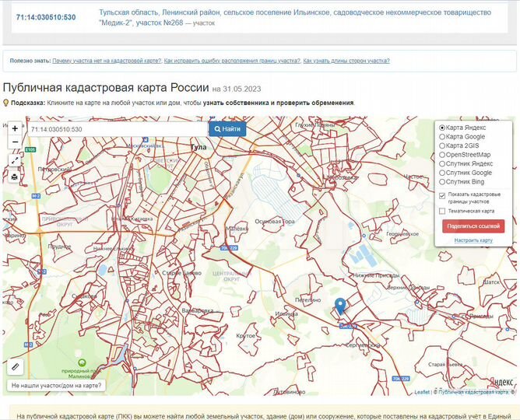Click Георгиевское label on map

tap(402, 234)
